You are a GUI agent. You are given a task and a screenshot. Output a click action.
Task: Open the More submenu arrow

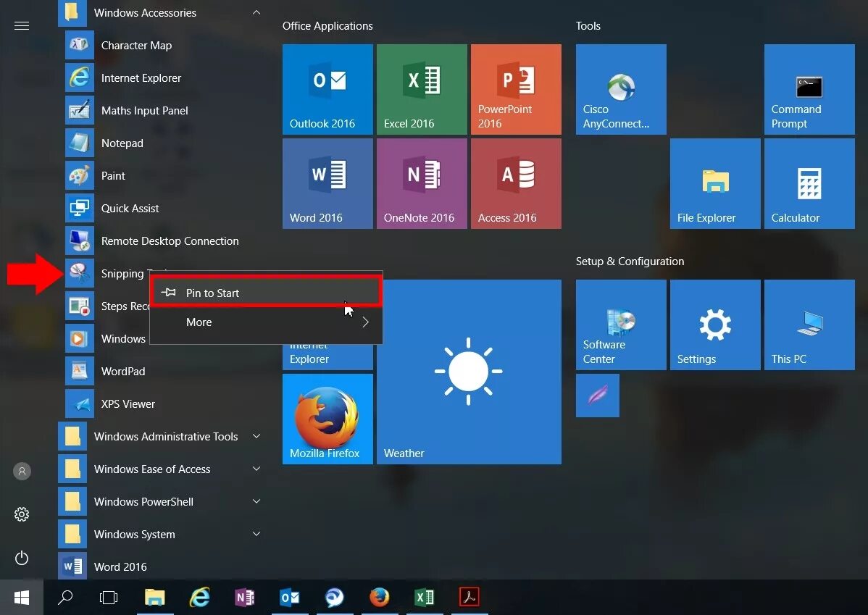coord(365,322)
